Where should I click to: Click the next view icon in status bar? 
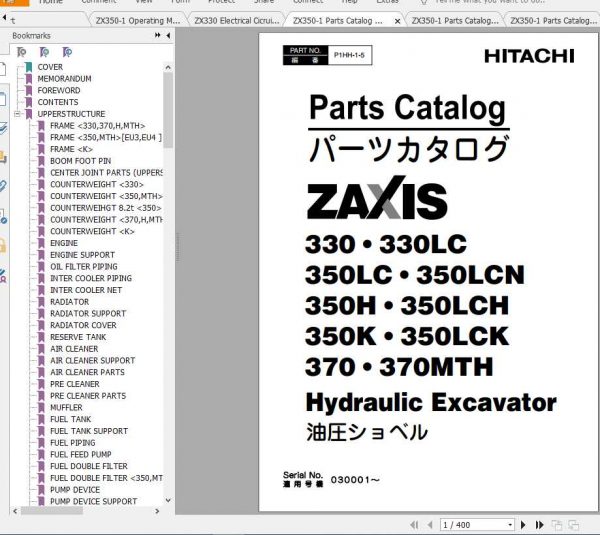(x=573, y=525)
